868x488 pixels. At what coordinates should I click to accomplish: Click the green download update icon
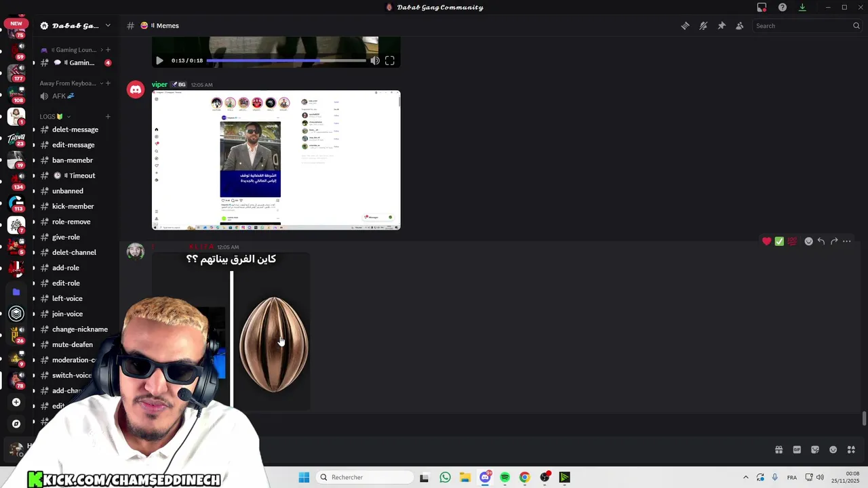(802, 7)
